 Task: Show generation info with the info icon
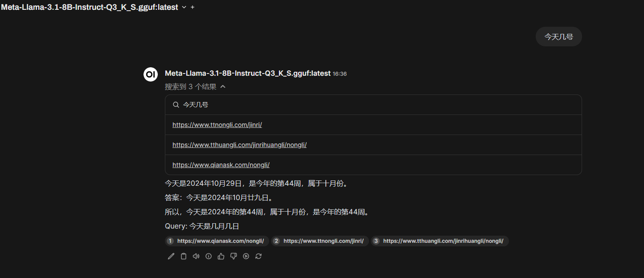click(208, 256)
